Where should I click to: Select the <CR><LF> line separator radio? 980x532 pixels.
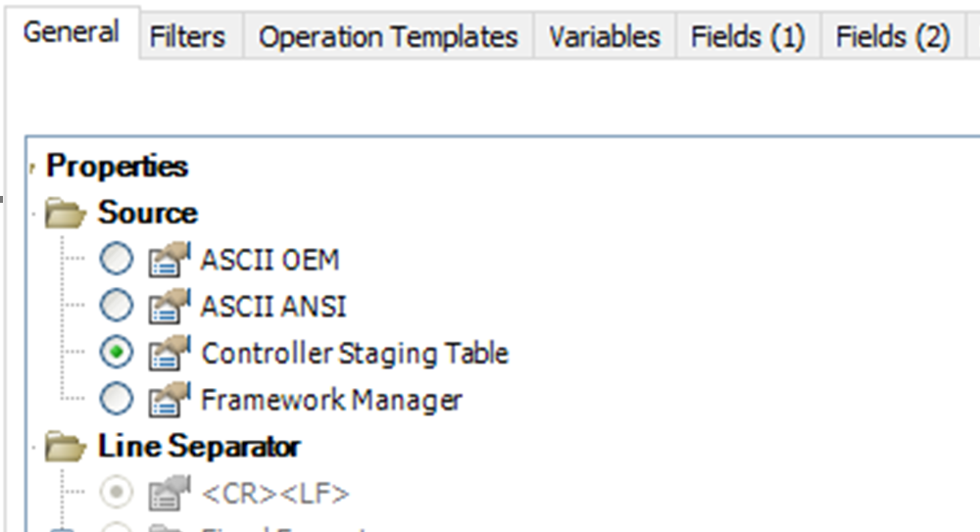[x=117, y=493]
